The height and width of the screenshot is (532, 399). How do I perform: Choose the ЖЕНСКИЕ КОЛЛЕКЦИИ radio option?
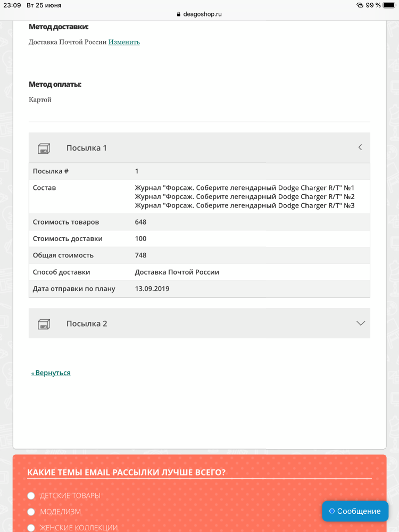pos(31,528)
